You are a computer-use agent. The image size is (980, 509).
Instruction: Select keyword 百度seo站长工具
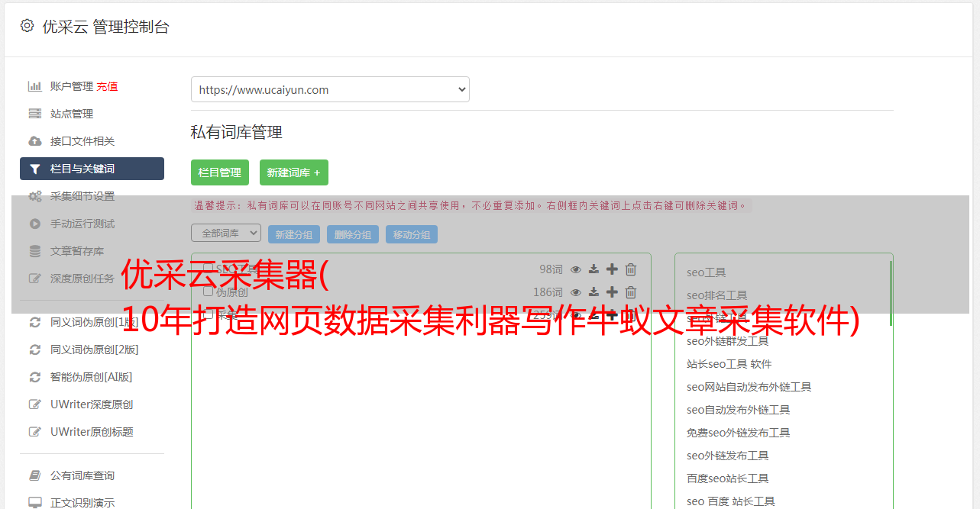click(728, 478)
